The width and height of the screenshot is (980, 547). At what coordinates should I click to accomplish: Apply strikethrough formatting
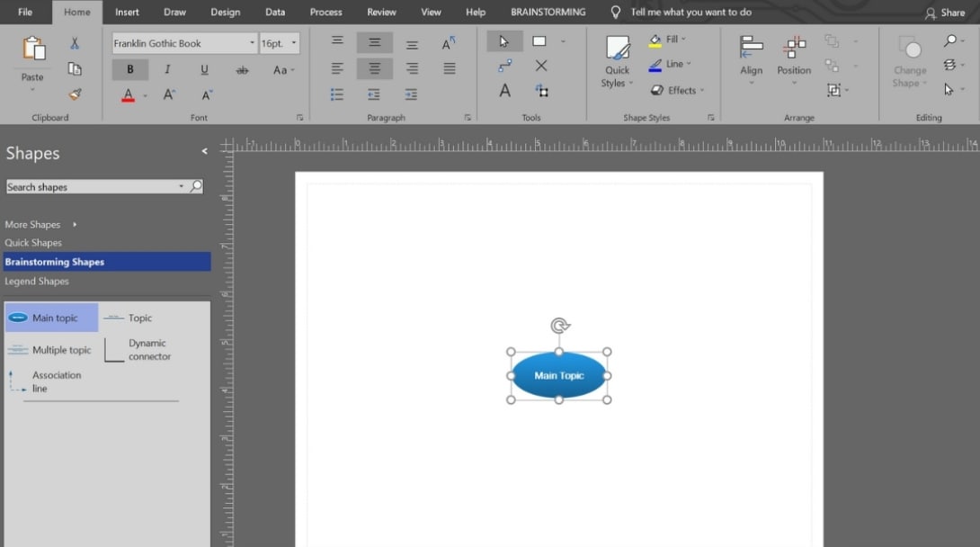point(242,70)
